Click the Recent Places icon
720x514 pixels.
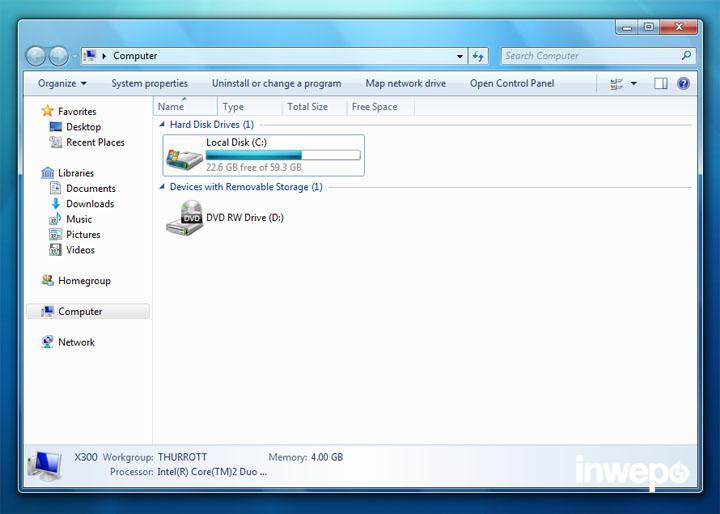click(x=56, y=142)
